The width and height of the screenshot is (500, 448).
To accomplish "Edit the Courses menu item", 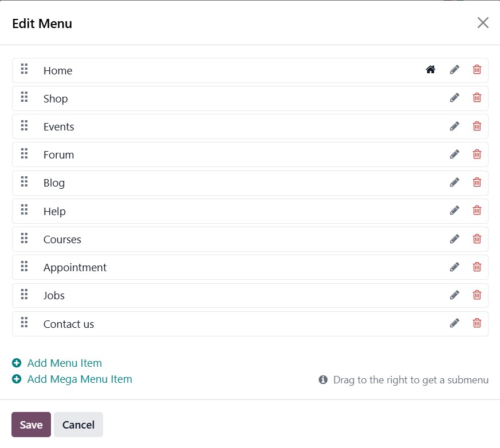I will click(455, 239).
